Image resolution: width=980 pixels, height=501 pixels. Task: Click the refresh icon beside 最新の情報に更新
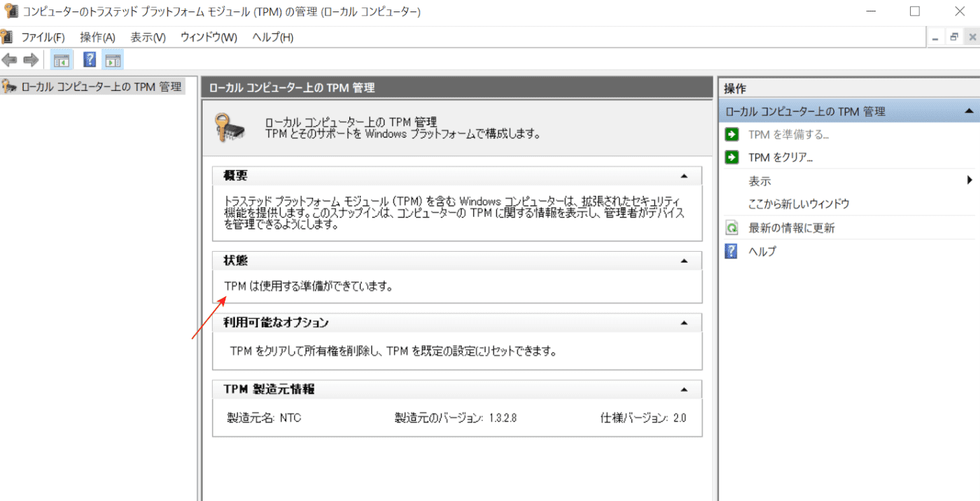tap(732, 228)
